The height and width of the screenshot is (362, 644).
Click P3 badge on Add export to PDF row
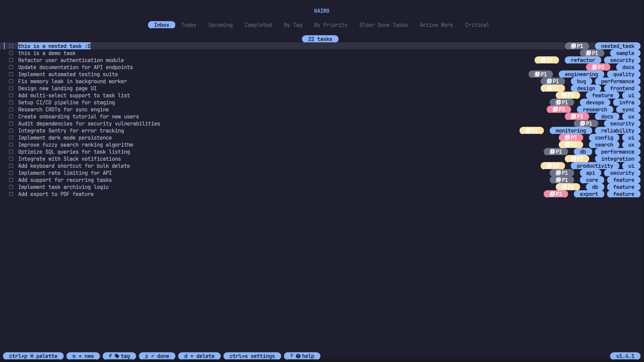coord(556,194)
